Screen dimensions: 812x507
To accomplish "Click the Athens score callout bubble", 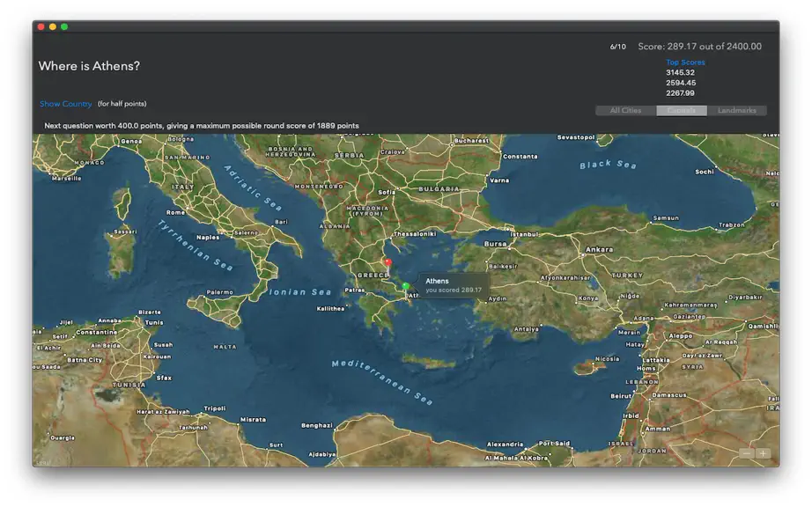I will 453,285.
